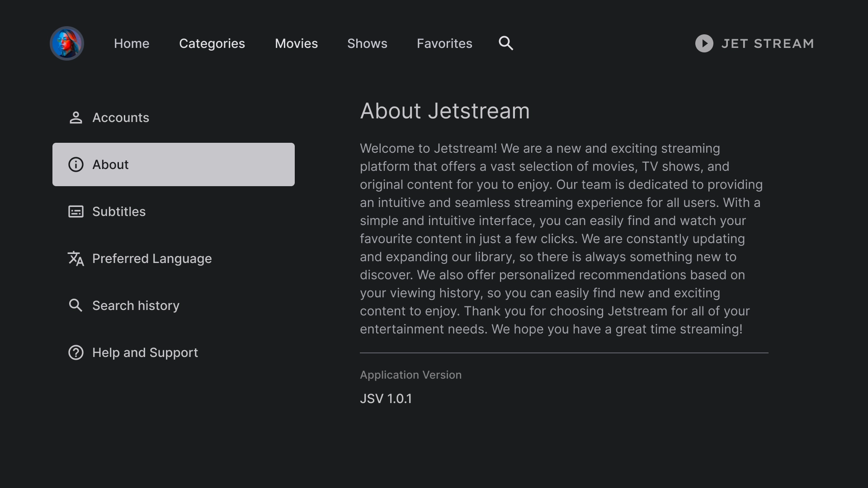The height and width of the screenshot is (488, 868).
Task: Select Accounts in settings sidebar
Action: pos(121,117)
